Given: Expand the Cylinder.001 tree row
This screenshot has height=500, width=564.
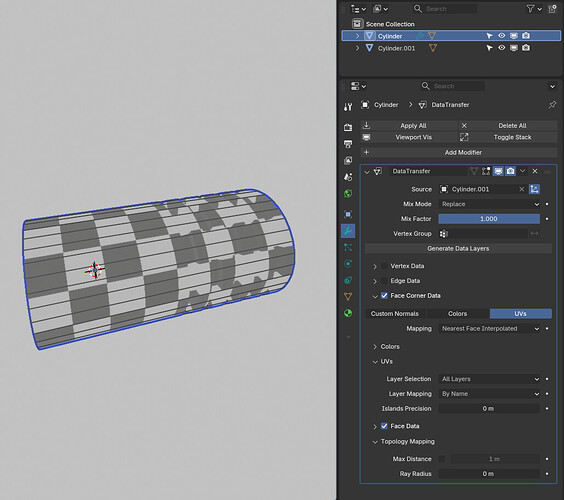Looking at the screenshot, I should tap(357, 48).
